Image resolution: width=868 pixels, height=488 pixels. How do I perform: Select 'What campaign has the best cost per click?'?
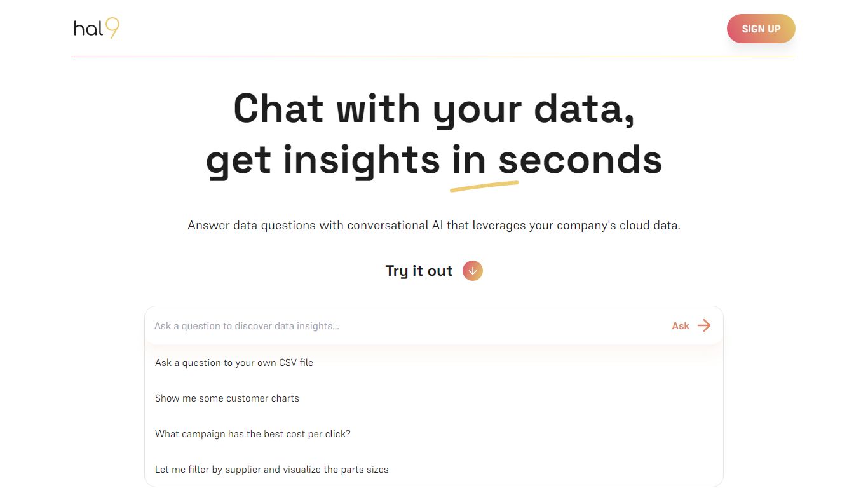pyautogui.click(x=252, y=433)
